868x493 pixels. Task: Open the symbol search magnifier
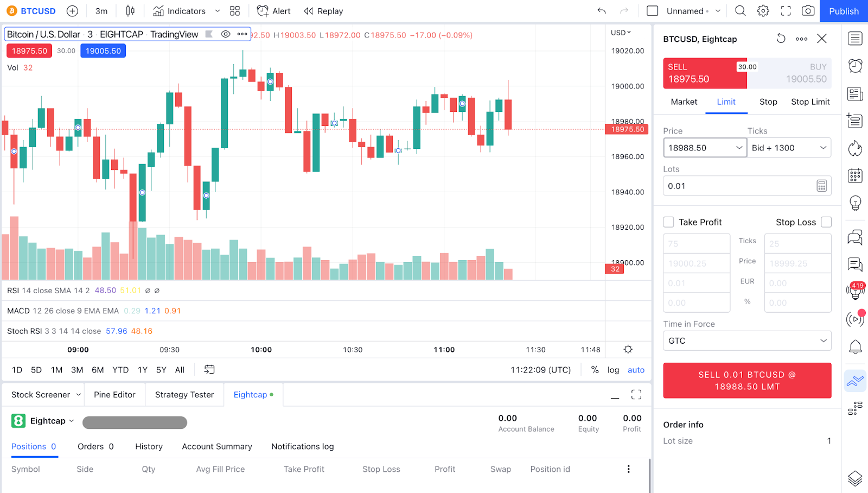point(741,11)
